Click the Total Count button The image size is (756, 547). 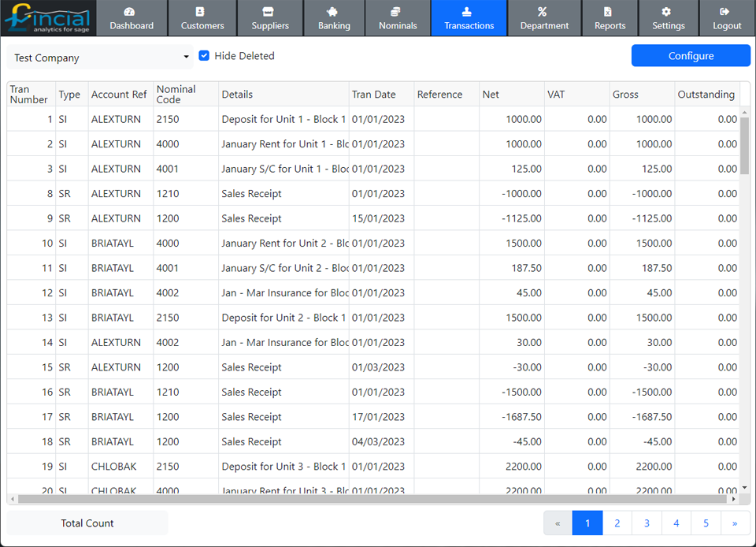click(x=87, y=523)
